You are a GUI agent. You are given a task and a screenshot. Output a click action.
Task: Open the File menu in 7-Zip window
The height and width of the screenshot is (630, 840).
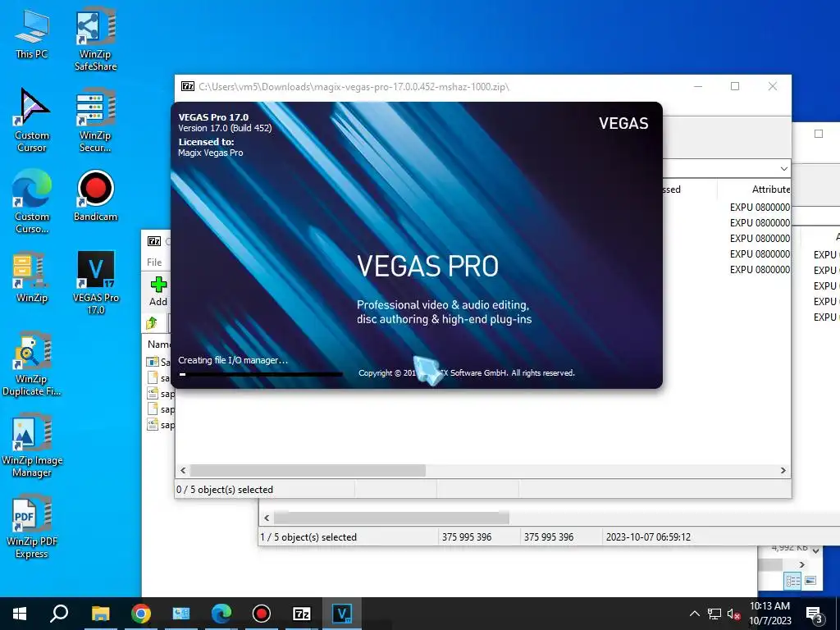tap(154, 262)
